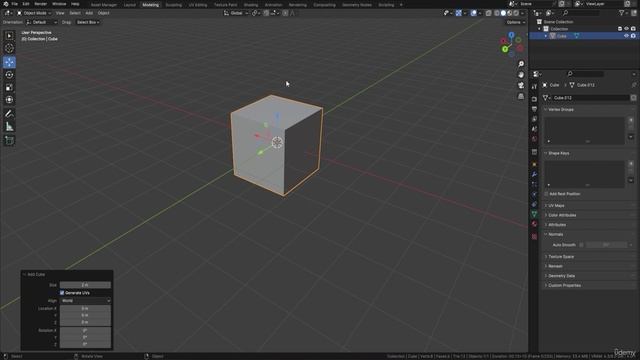This screenshot has height=360, width=640.
Task: Choose the Annotate pencil tool
Action: pyautogui.click(x=9, y=113)
